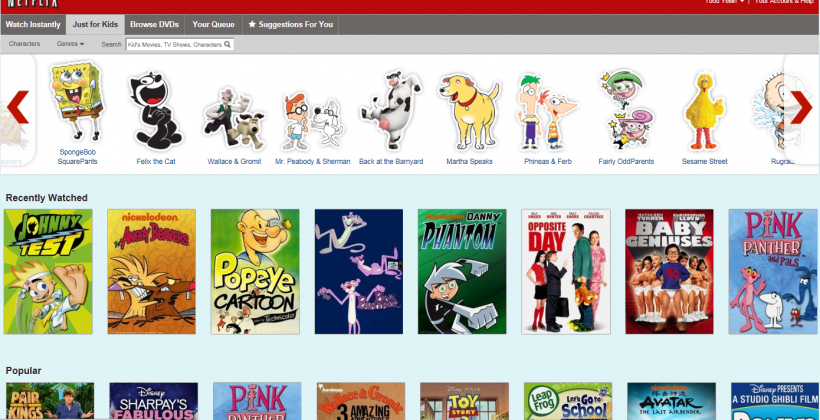This screenshot has width=820, height=420.
Task: Open the LeapFrog Let's Go to School thumbnail
Action: point(568,401)
